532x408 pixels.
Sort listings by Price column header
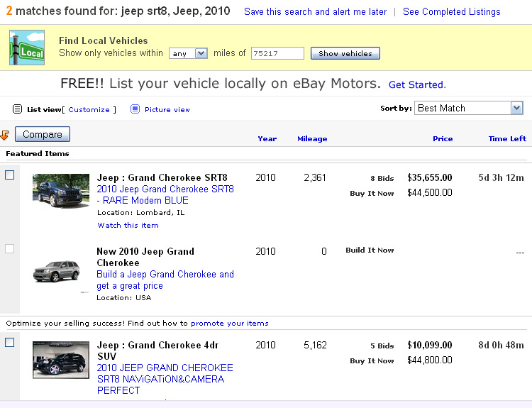click(443, 138)
